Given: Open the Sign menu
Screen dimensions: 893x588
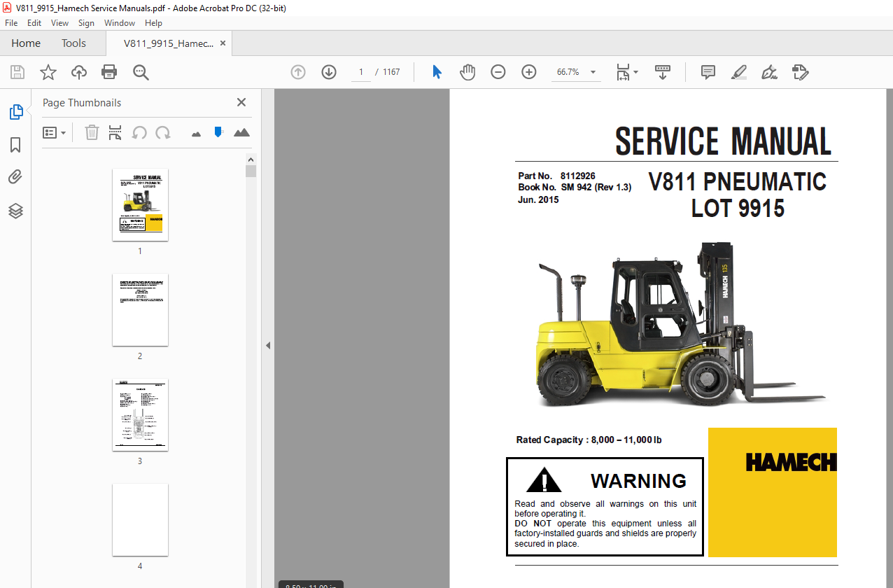Looking at the screenshot, I should click(86, 23).
